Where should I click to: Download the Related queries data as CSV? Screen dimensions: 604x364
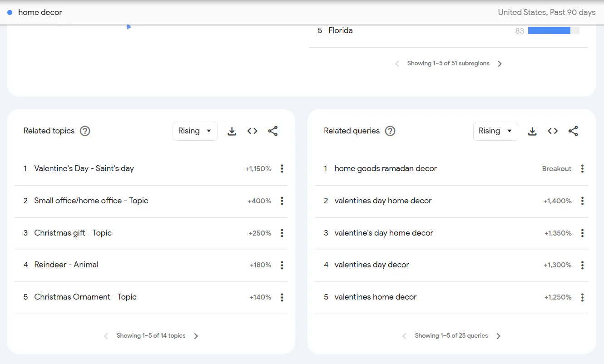[532, 131]
